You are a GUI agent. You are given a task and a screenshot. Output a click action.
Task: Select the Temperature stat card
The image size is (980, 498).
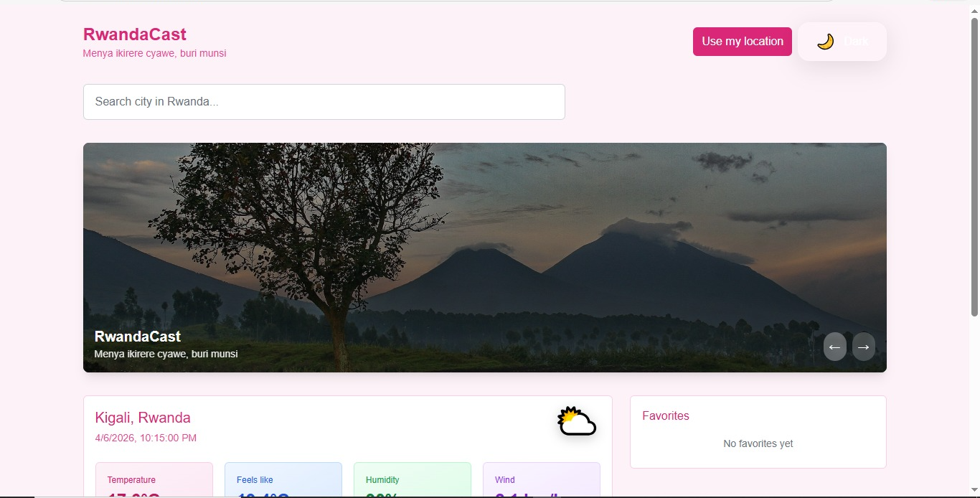pos(154,480)
